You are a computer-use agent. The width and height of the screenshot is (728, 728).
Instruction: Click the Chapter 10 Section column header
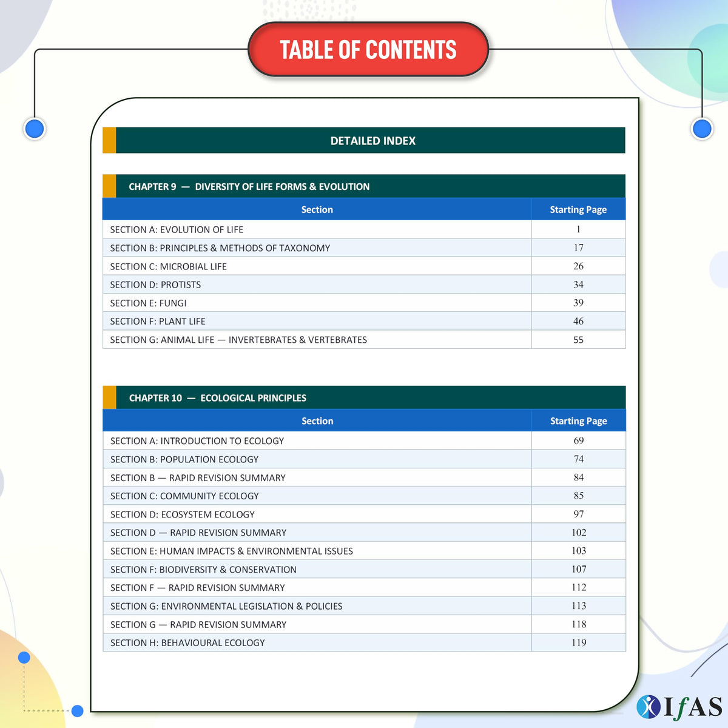pyautogui.click(x=317, y=420)
